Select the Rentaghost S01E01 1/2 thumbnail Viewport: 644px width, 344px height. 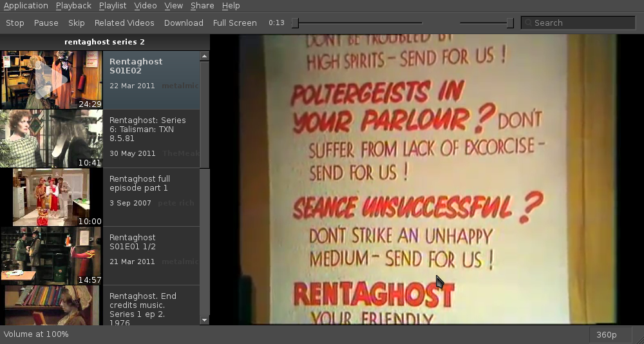point(52,256)
